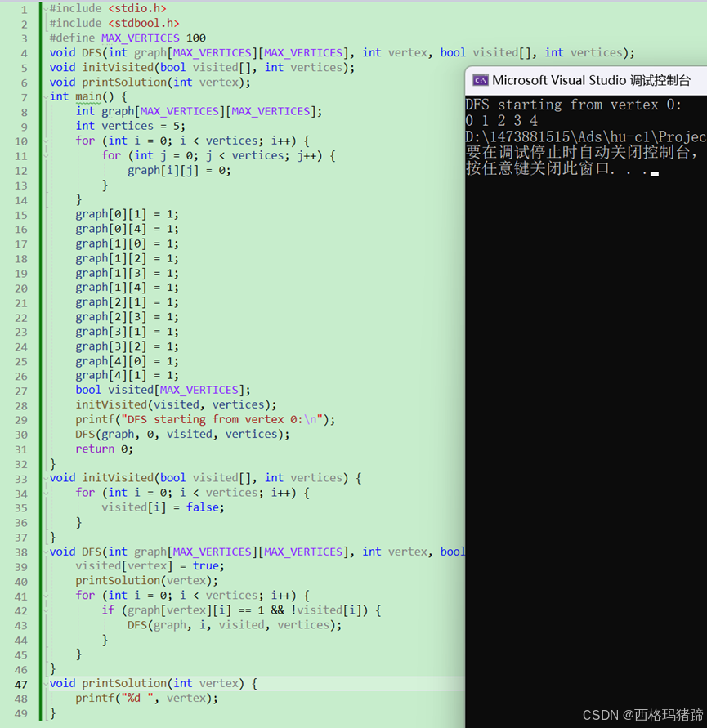
Task: Click 'graph[1][4] = 1;' line
Action: point(127,288)
